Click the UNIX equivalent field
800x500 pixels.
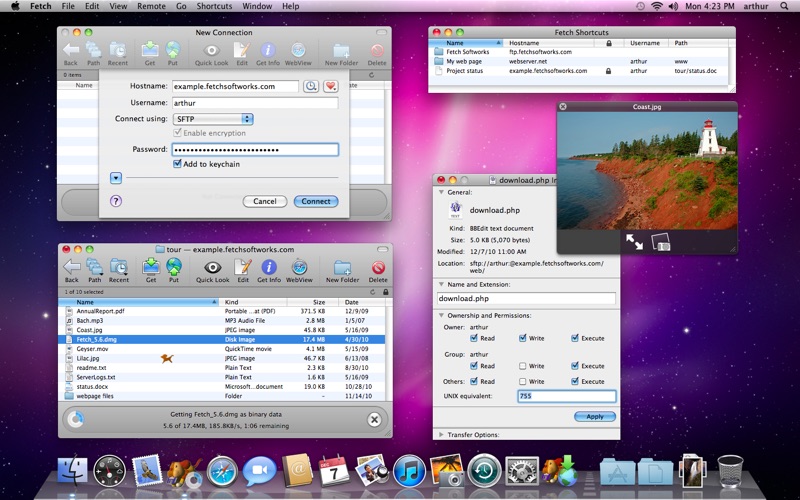coord(567,396)
